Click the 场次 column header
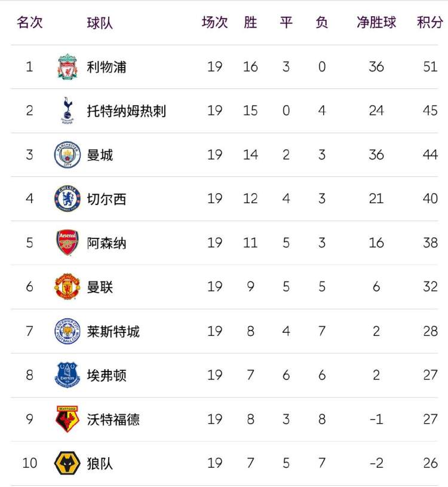Image resolution: width=448 pixels, height=487 pixels. tap(214, 22)
